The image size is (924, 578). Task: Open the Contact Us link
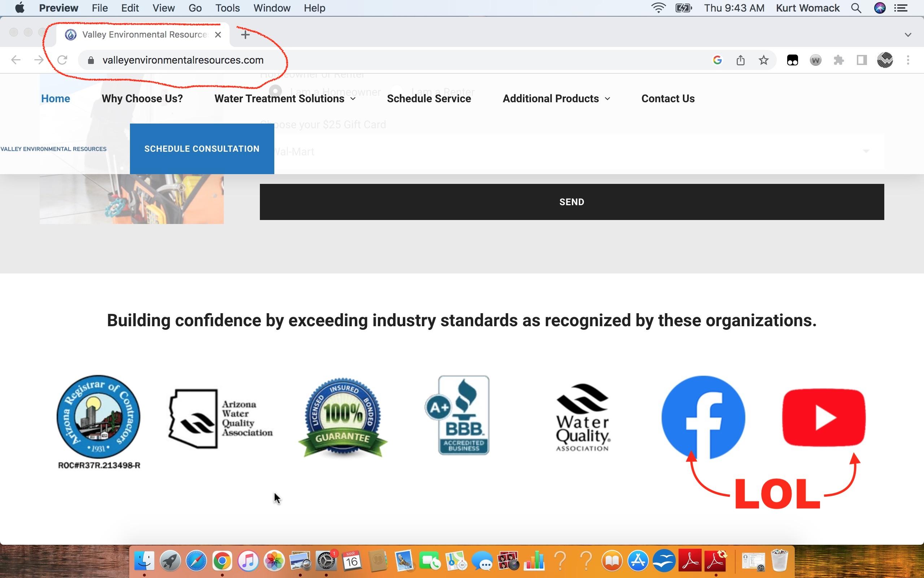pyautogui.click(x=668, y=99)
